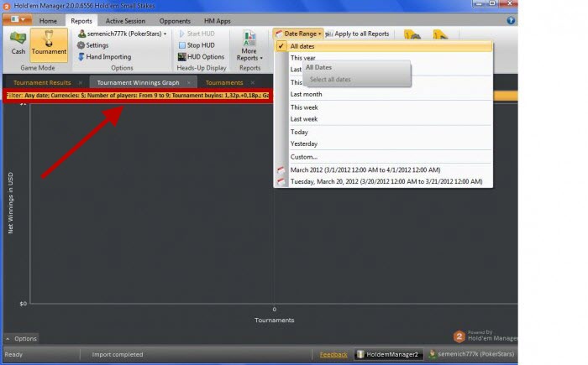
Task: Expand the semenich777k (PokerStars) player dropdown
Action: [x=123, y=34]
